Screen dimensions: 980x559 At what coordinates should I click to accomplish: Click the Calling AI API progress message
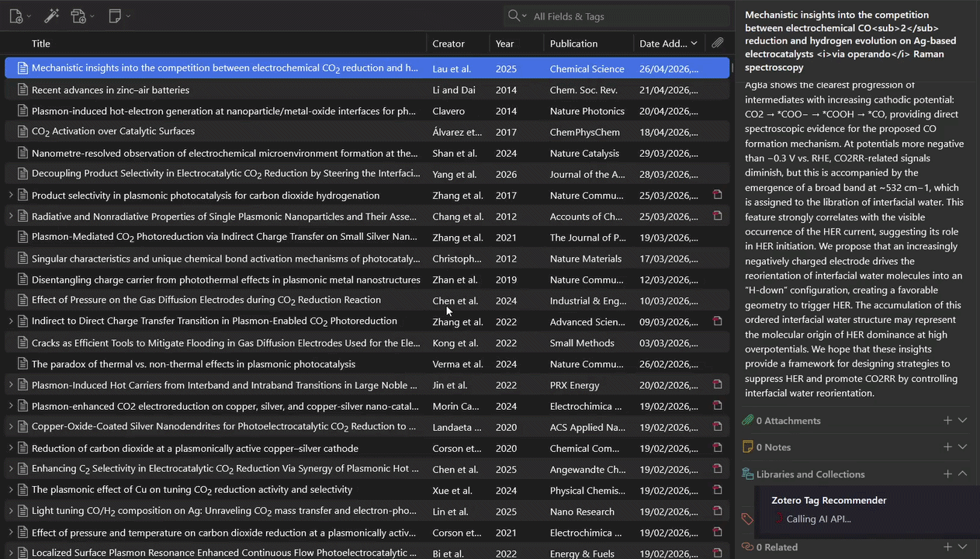(x=819, y=519)
